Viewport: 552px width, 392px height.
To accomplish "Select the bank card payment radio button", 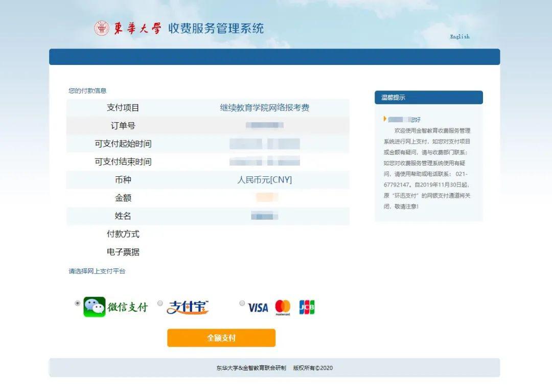I will 242,303.
